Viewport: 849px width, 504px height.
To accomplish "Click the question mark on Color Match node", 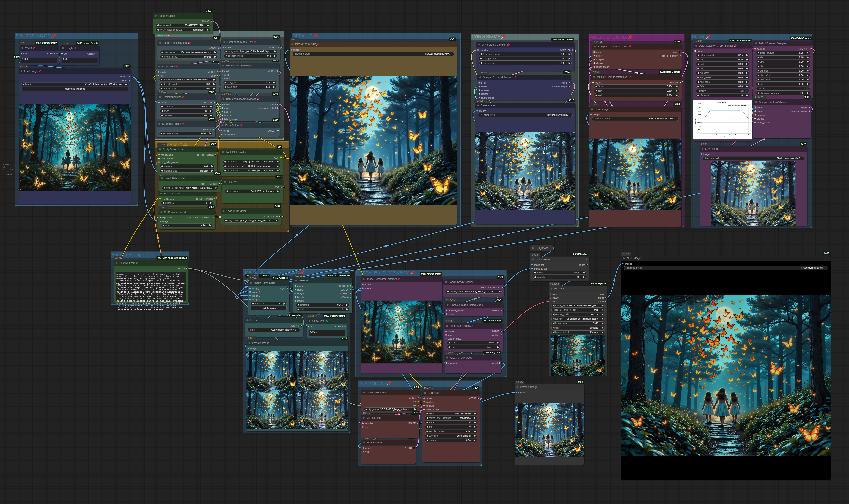I will click(586, 259).
